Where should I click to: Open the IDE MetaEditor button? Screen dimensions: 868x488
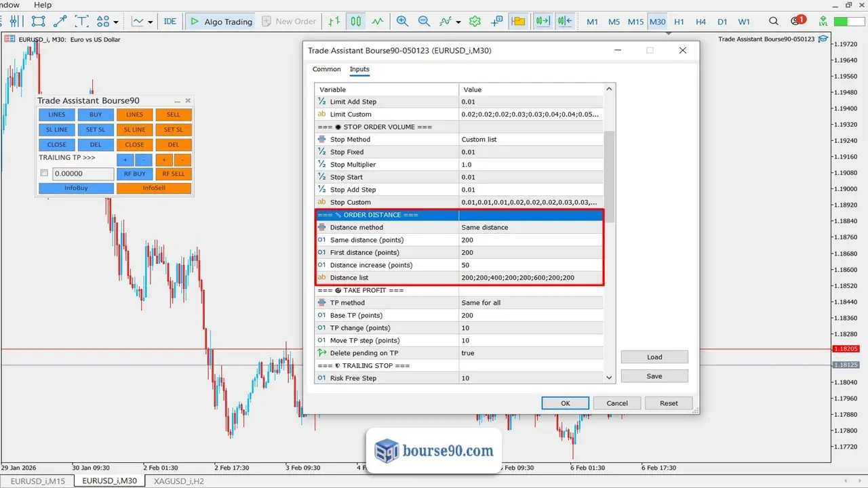[x=170, y=21]
